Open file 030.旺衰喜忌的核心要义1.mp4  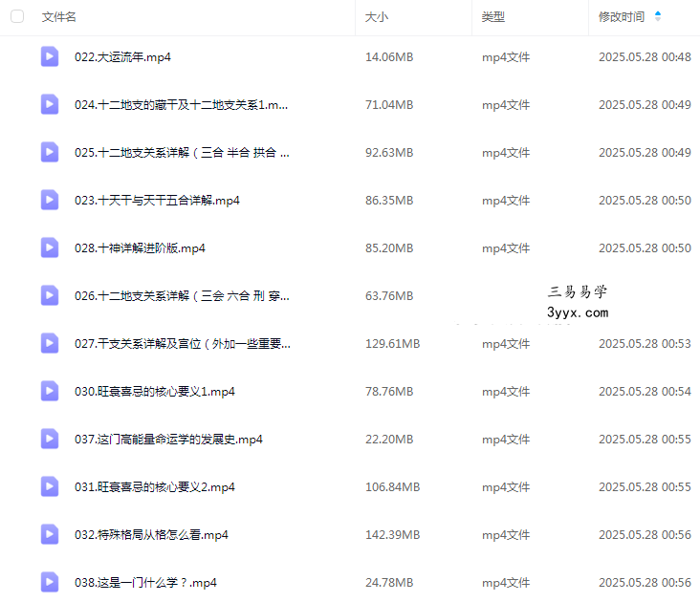tap(155, 392)
